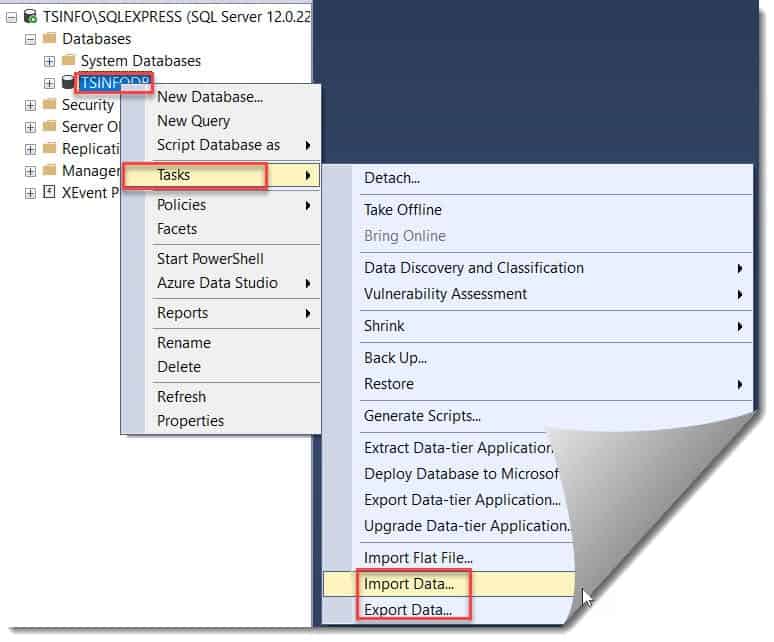Expand the Management tree node
Viewport: 774px width, 642px height.
pyautogui.click(x=30, y=171)
